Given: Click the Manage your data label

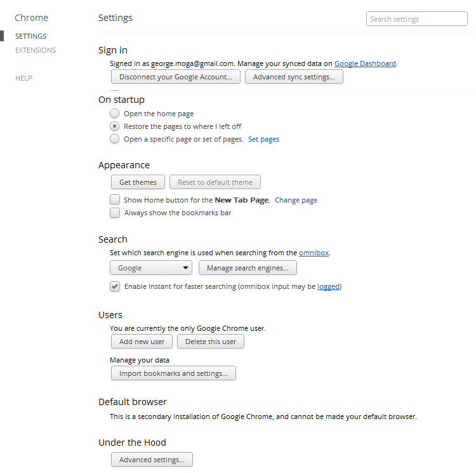Looking at the screenshot, I should 140,360.
